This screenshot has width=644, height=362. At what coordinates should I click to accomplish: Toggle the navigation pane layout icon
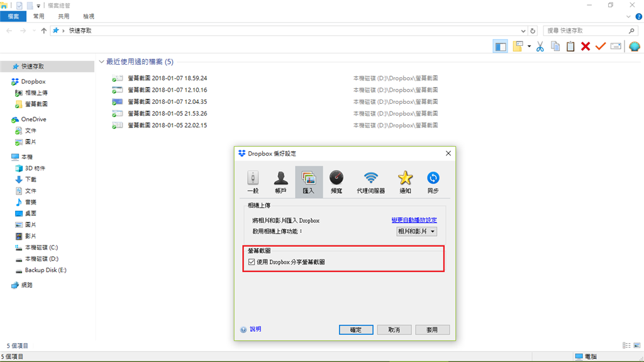coord(500,47)
